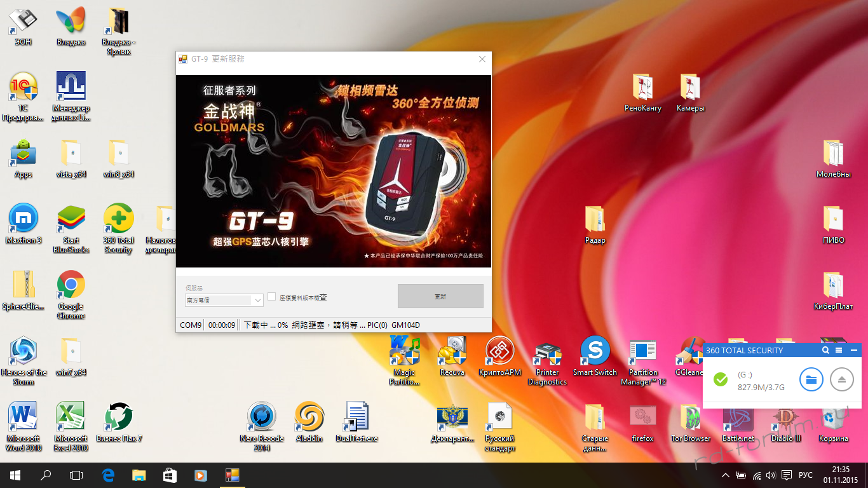The width and height of the screenshot is (868, 488).
Task: Open the Nero Recode 2014 shortcut
Action: pos(261,417)
